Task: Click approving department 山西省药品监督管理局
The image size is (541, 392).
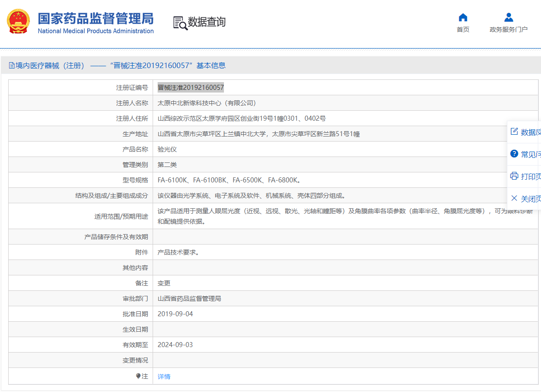Action: [x=189, y=299]
